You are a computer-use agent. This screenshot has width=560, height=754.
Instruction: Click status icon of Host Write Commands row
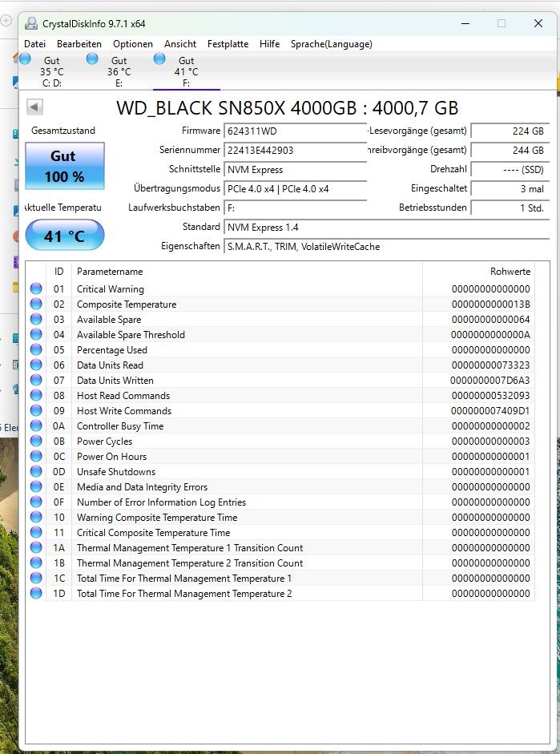pos(36,410)
